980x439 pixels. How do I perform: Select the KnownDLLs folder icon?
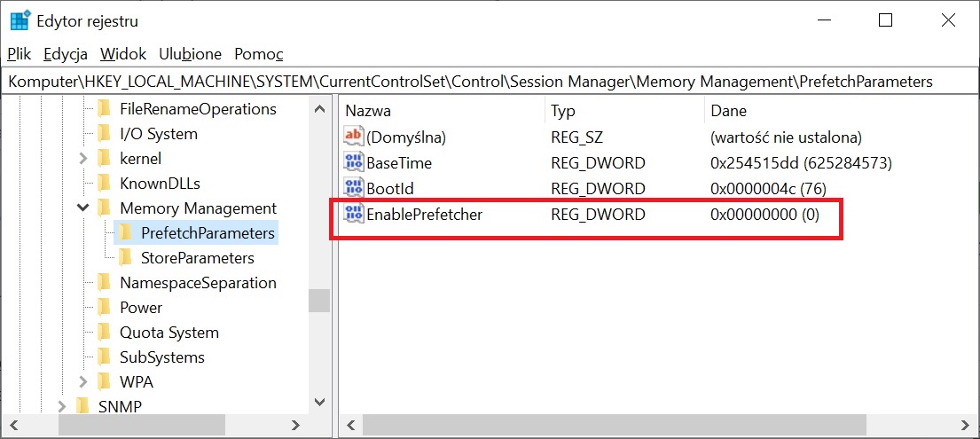click(x=105, y=184)
